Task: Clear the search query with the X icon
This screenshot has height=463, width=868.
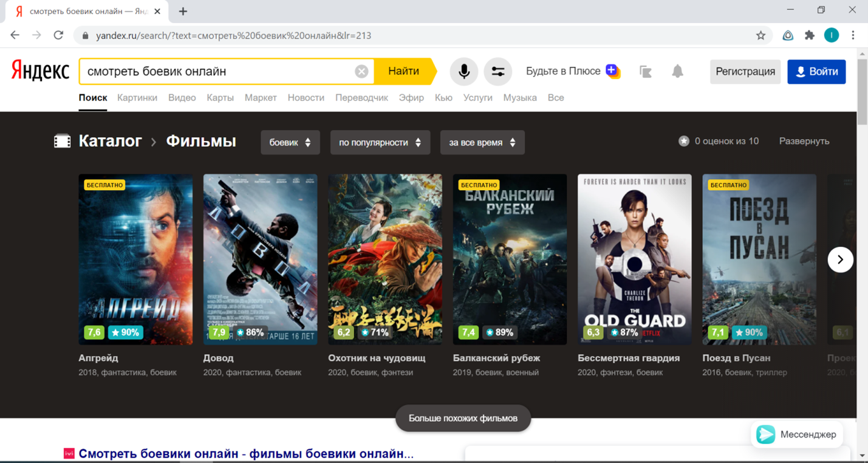Action: click(x=361, y=72)
